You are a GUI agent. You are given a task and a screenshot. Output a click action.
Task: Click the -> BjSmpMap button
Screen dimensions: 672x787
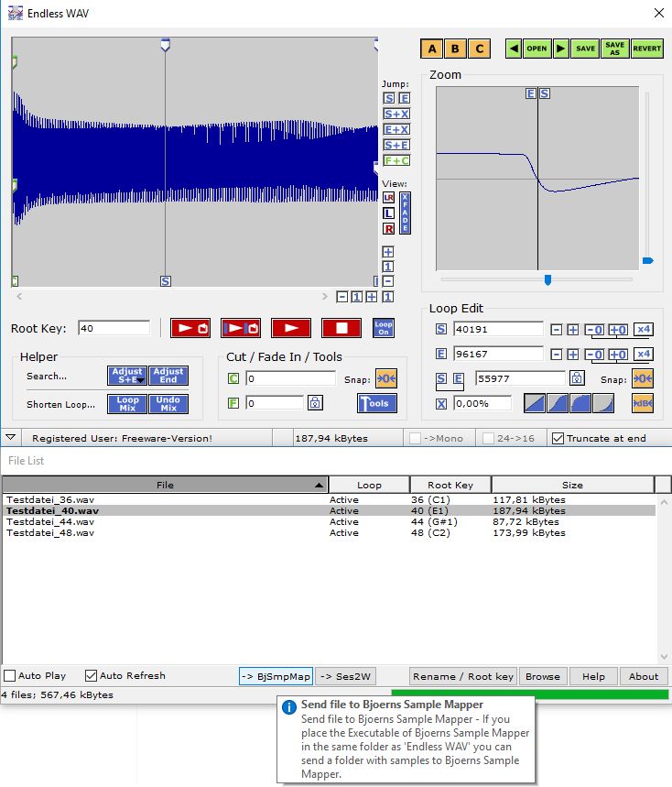point(276,676)
